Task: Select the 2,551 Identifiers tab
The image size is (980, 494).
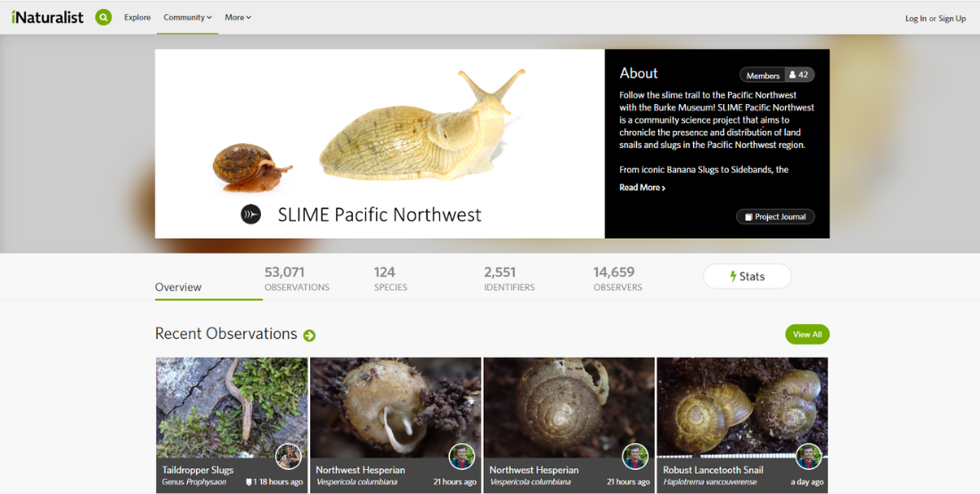Action: click(x=510, y=279)
